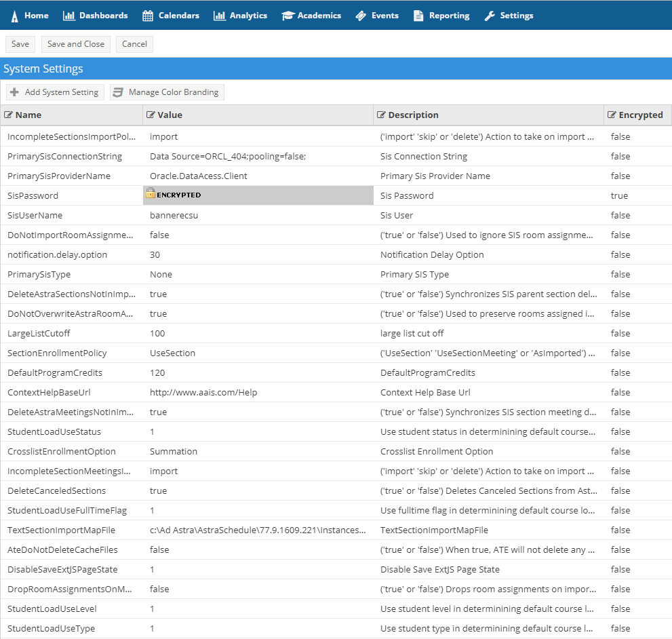
Task: Select the IncompleteSectionsImportPol... name cell
Action: [x=72, y=137]
